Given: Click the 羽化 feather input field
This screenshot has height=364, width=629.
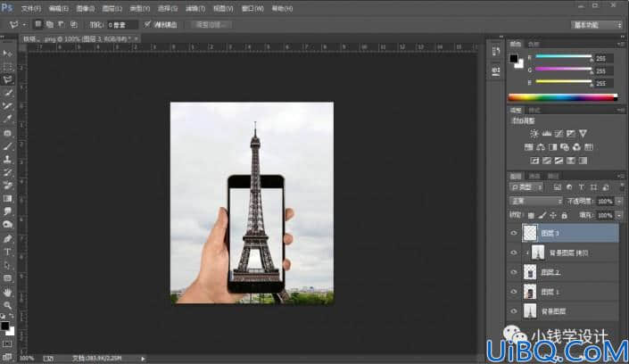Looking at the screenshot, I should (x=122, y=25).
